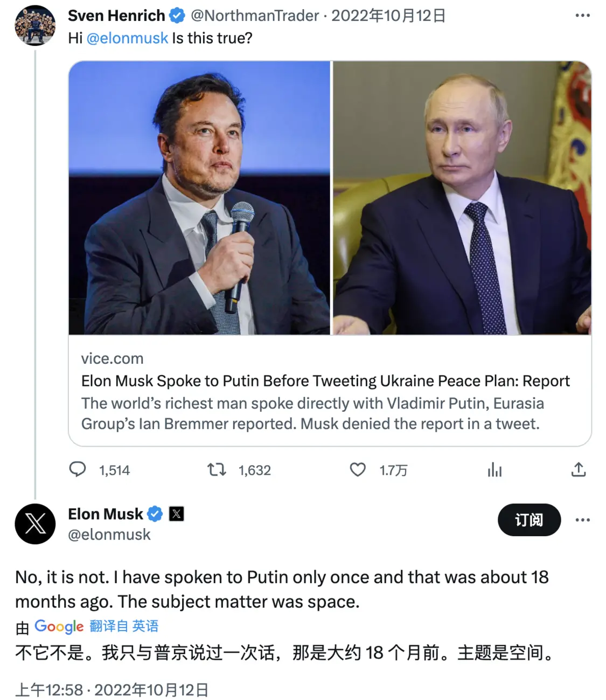
Task: Click the @elonmusk mention link
Action: click(x=127, y=38)
